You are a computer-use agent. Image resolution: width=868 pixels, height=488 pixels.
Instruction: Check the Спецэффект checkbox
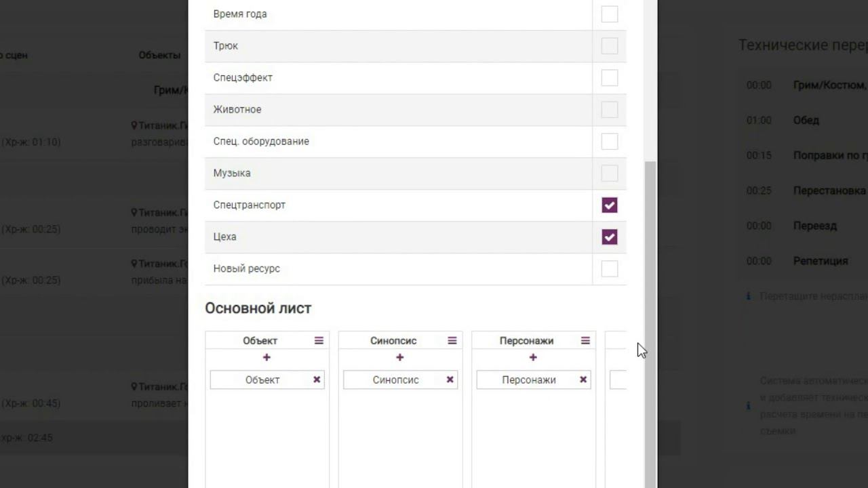pos(610,78)
